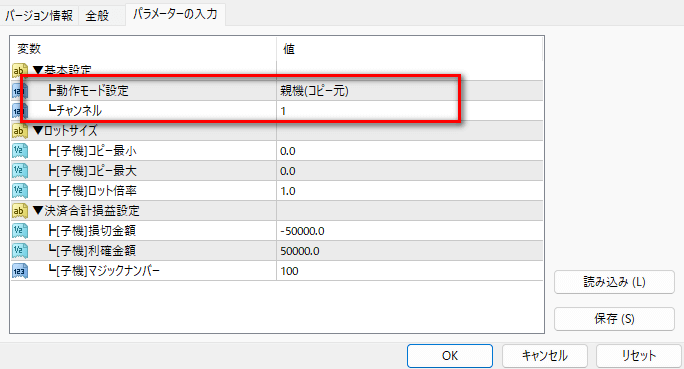684x369 pixels.
Task: Click the 保存 (S) button
Action: [614, 319]
